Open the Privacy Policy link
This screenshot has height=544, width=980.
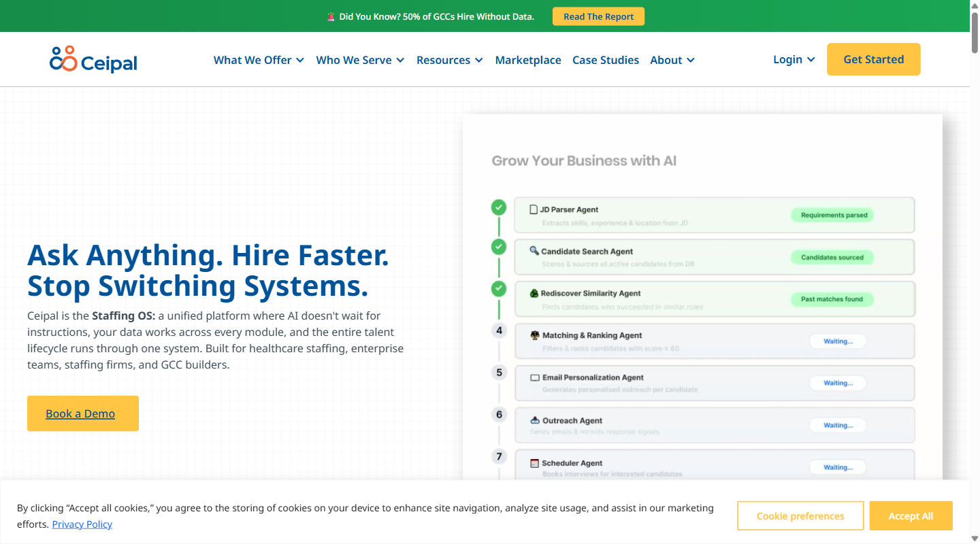tap(82, 524)
